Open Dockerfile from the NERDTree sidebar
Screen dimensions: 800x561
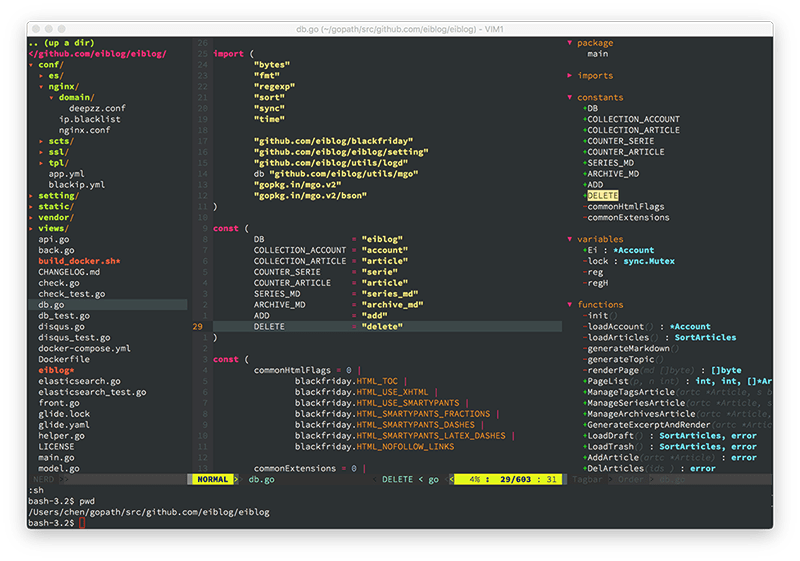click(64, 359)
